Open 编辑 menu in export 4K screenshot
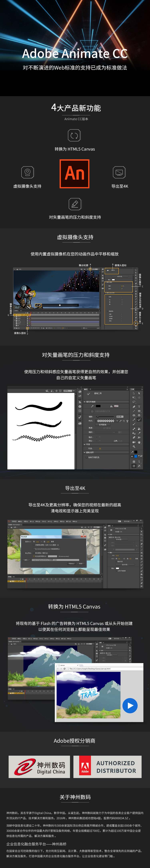Viewport: 150px width, 868px height. (x=20, y=522)
